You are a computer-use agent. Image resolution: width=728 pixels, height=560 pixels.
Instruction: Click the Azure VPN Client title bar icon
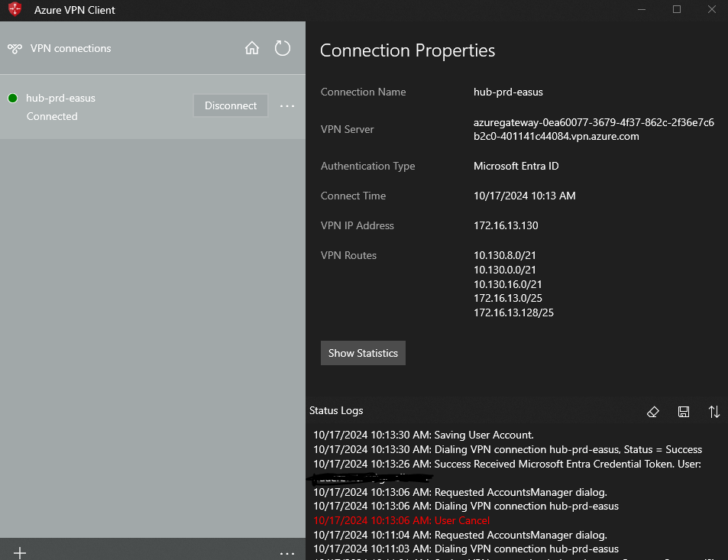(x=12, y=10)
